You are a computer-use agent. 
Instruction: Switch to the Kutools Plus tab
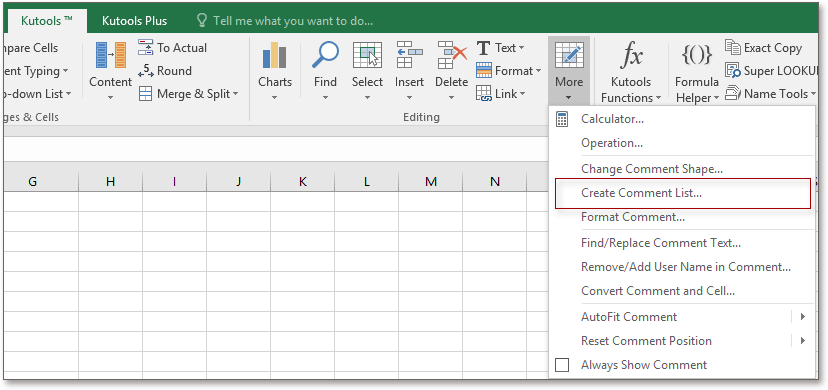point(134,21)
